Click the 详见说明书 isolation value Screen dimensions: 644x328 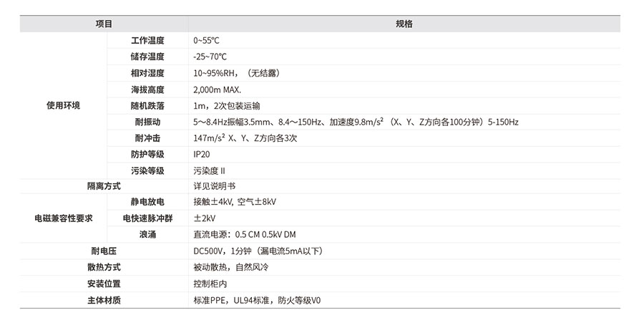point(215,186)
